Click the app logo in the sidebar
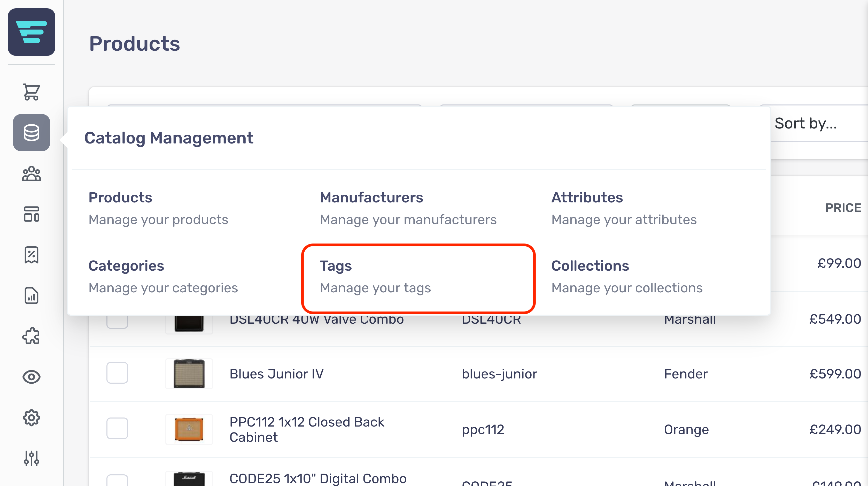 click(31, 32)
